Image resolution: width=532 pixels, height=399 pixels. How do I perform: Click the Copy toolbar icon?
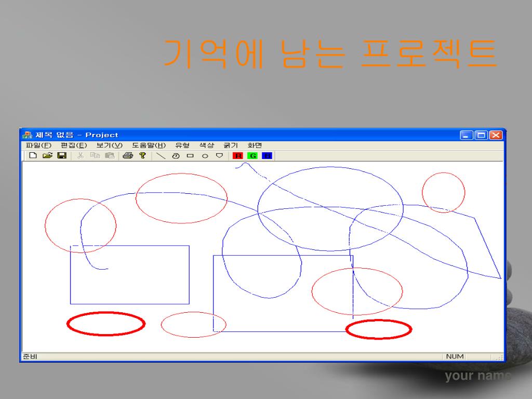95,155
